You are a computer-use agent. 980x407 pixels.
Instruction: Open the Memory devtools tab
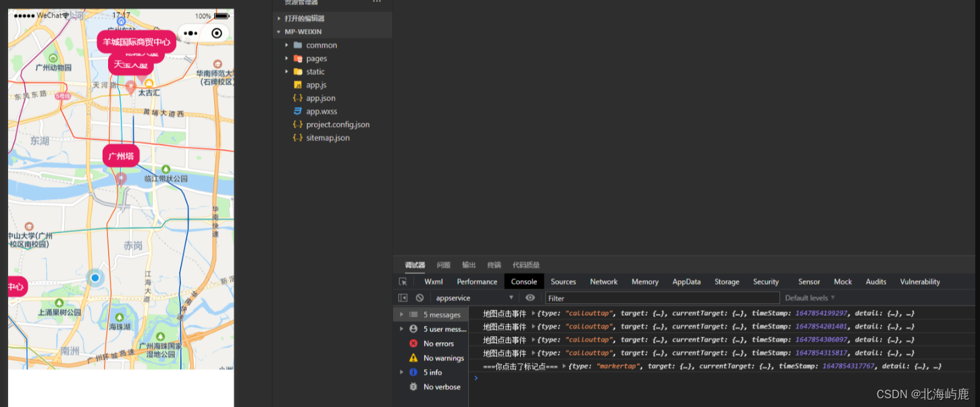coord(645,282)
